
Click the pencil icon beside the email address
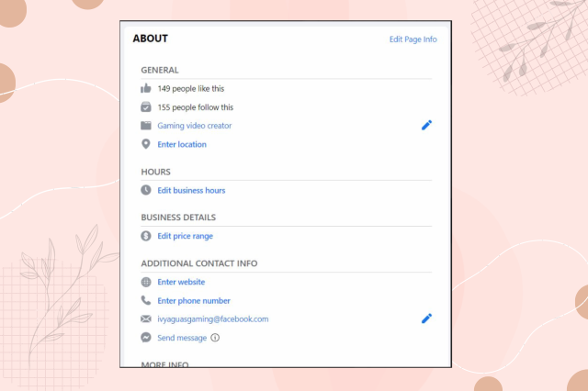pos(426,318)
